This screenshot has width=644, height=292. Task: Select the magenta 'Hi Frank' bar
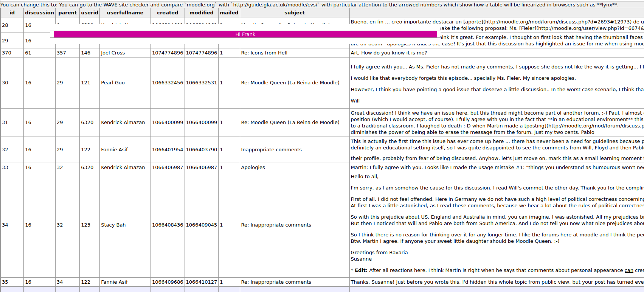click(245, 34)
